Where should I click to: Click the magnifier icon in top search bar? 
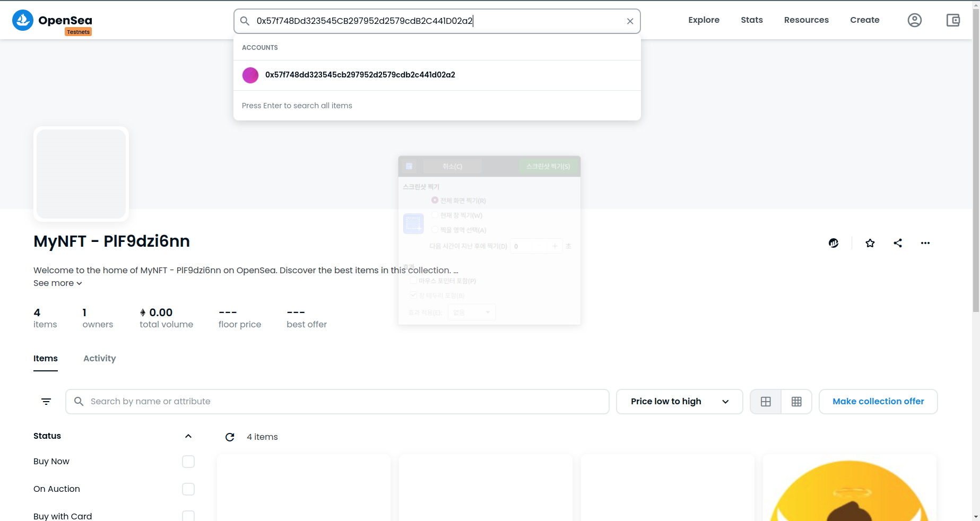pos(245,21)
